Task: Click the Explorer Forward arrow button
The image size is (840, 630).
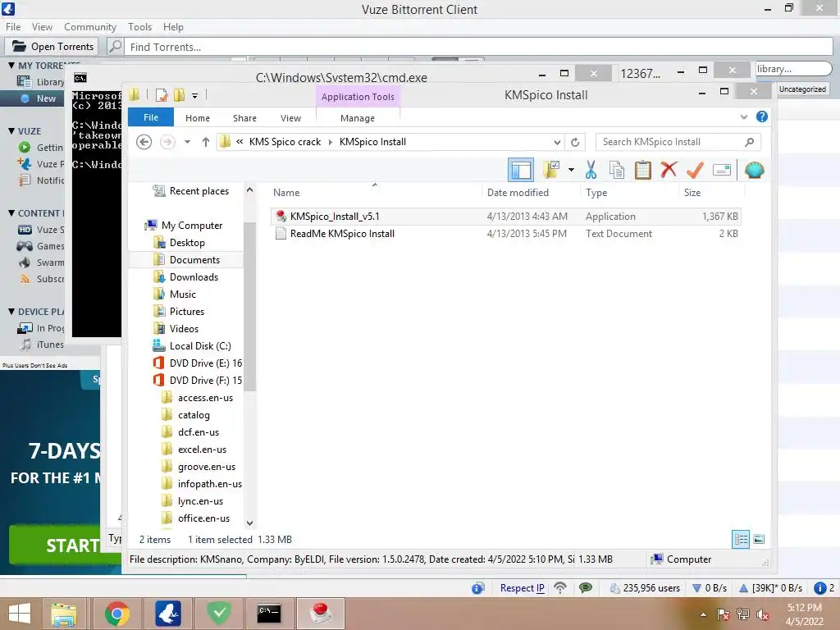Action: click(x=167, y=142)
